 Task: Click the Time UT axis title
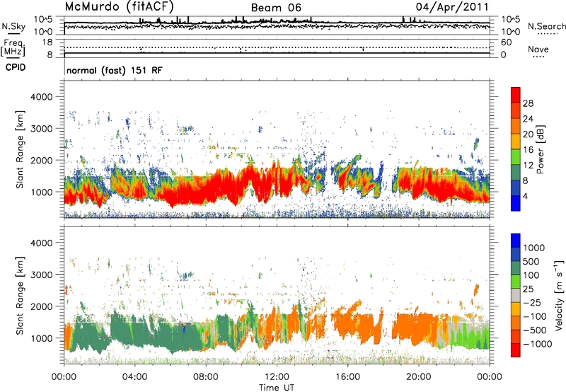tap(277, 388)
